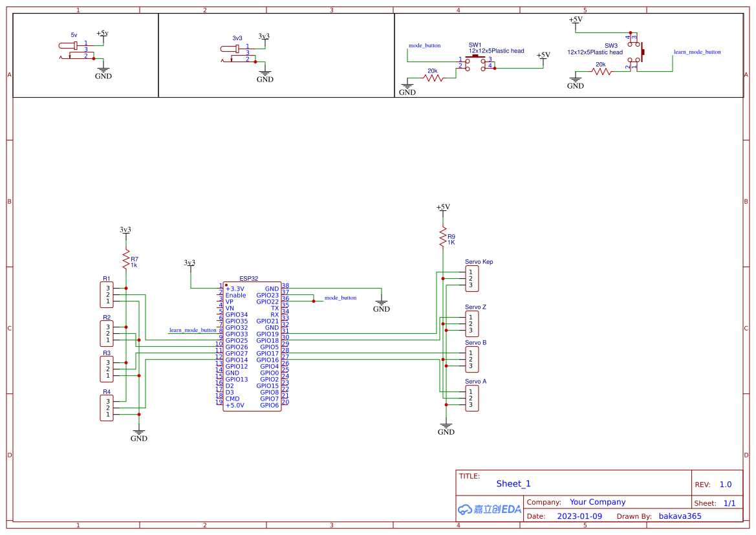
Task: Select connector R1 on the left
Action: 106,294
